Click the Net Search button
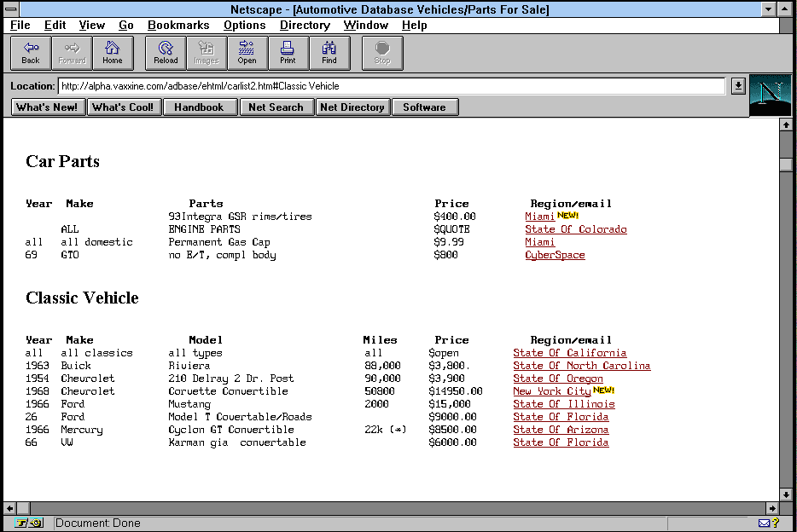797x532 pixels. tap(276, 107)
